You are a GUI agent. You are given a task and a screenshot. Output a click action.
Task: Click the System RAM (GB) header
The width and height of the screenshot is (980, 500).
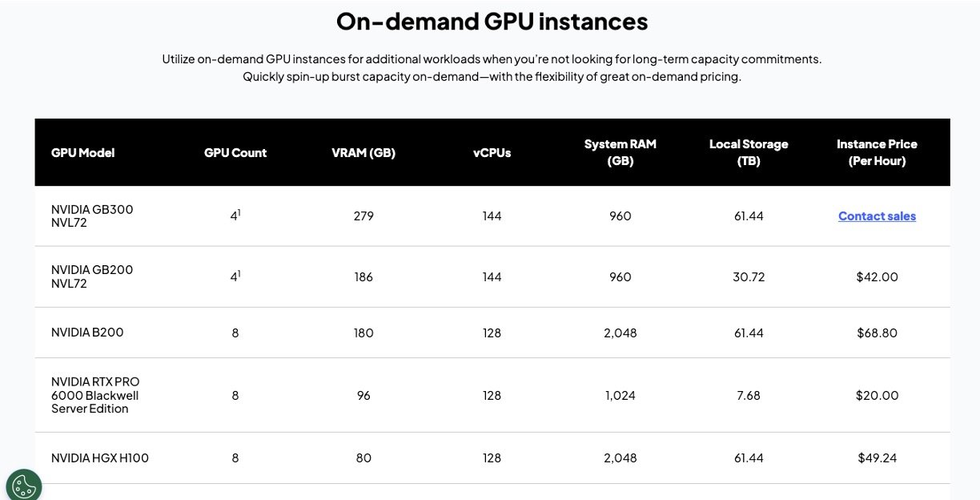(x=620, y=152)
